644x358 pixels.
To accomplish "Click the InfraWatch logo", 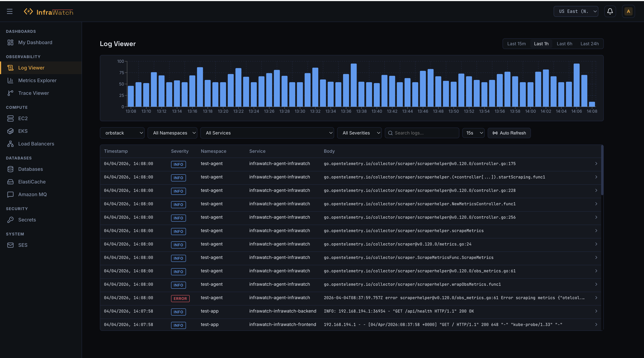I will click(x=48, y=11).
